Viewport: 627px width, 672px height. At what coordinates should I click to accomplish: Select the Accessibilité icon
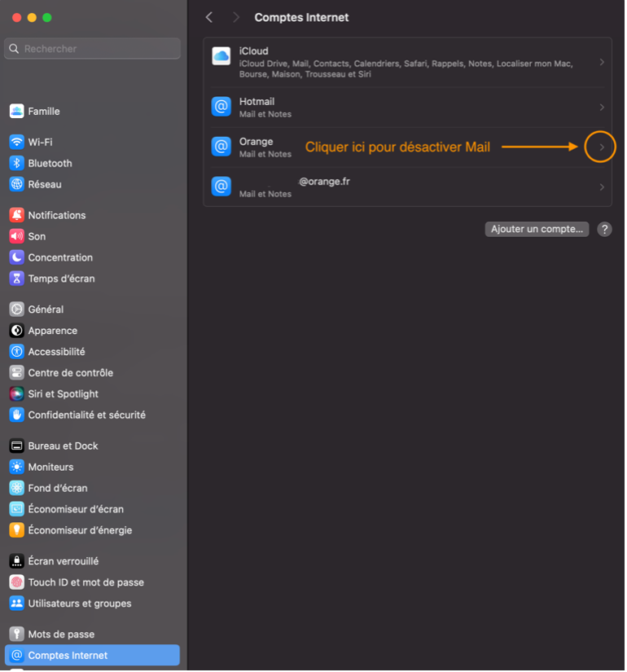[17, 352]
